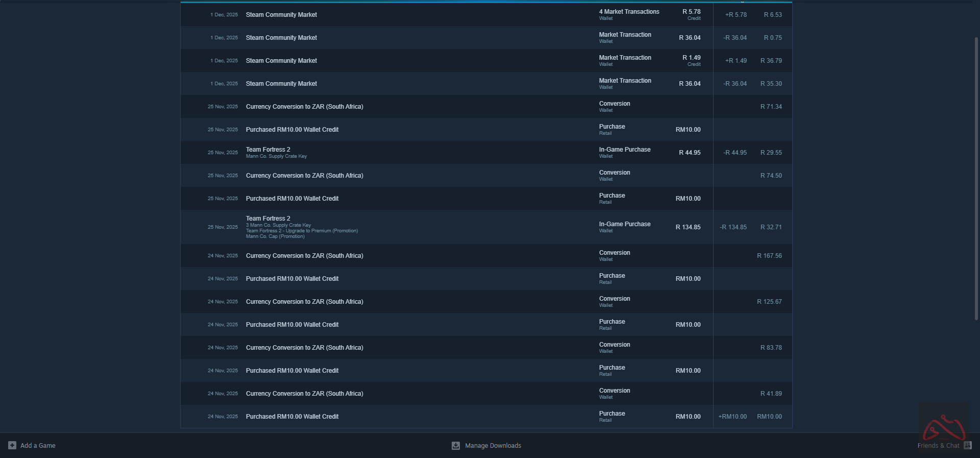This screenshot has height=458, width=980.
Task: Open the 4 Market Transactions entry
Action: (629, 12)
